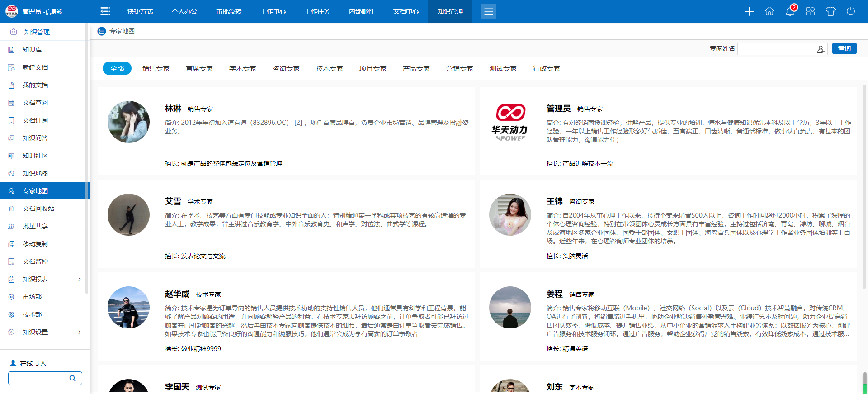Go to home via house icon

click(x=769, y=11)
